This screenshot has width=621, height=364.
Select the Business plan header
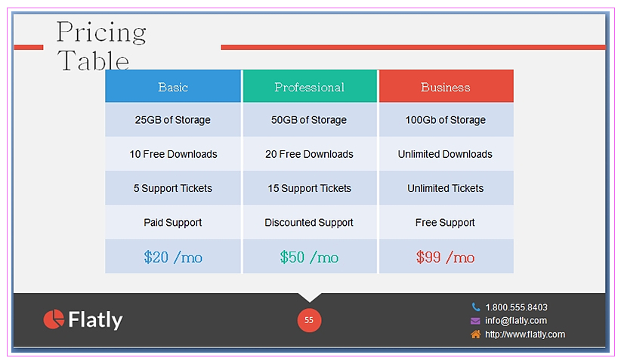[x=446, y=86]
